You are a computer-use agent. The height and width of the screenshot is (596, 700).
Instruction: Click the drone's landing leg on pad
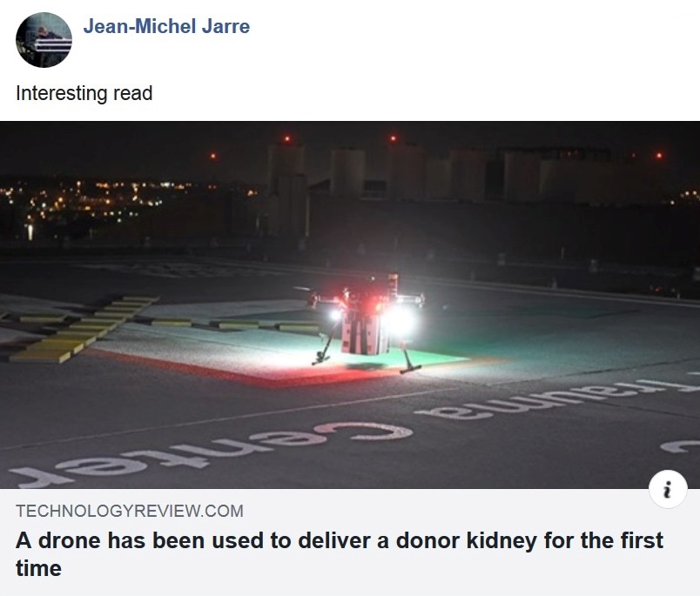pos(409,360)
